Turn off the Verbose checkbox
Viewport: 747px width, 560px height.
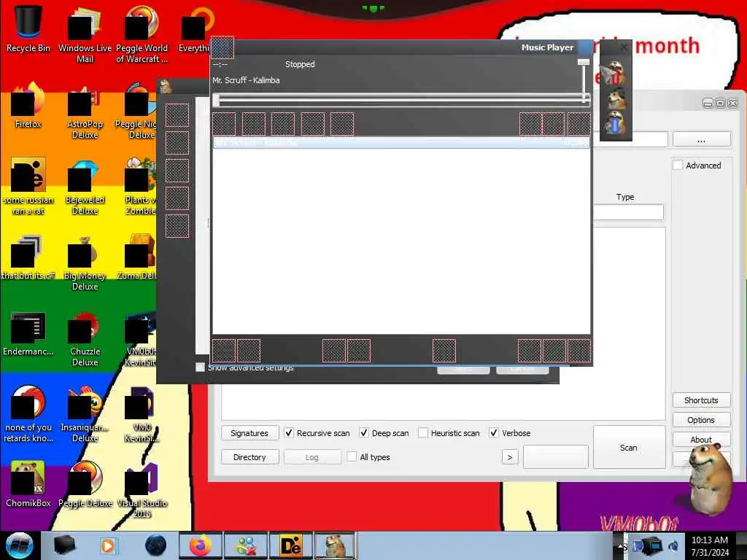[x=494, y=433]
